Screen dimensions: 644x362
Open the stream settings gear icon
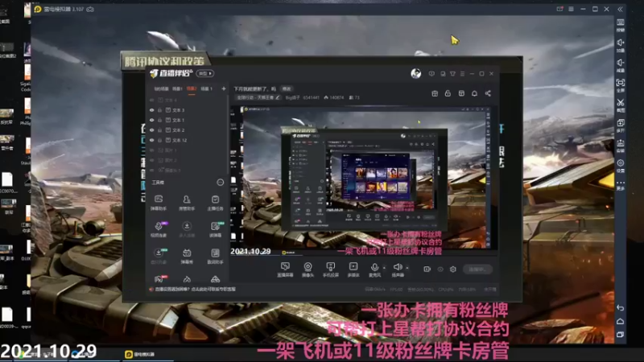click(x=453, y=269)
